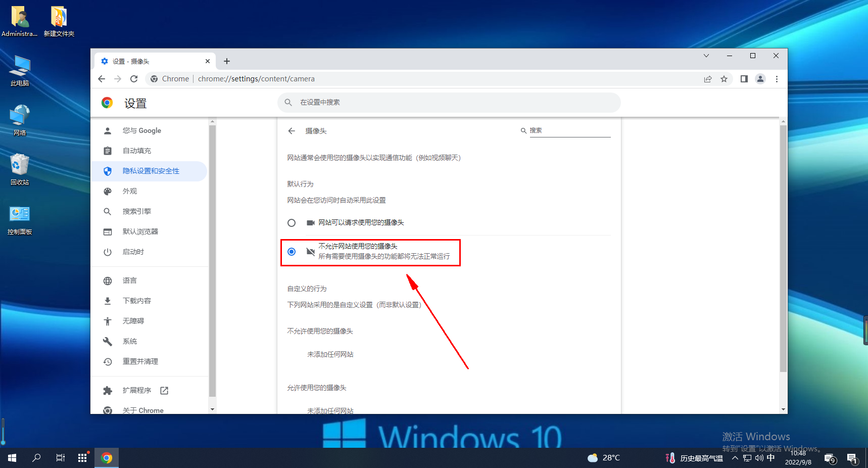Open Chrome three-dot menu
Viewport: 868px width, 468px height.
(x=777, y=79)
